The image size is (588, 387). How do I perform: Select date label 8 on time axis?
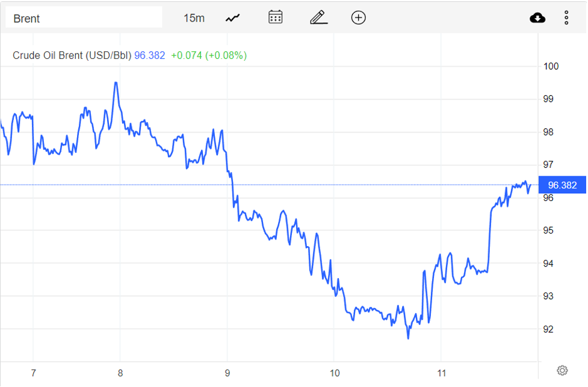(x=120, y=372)
